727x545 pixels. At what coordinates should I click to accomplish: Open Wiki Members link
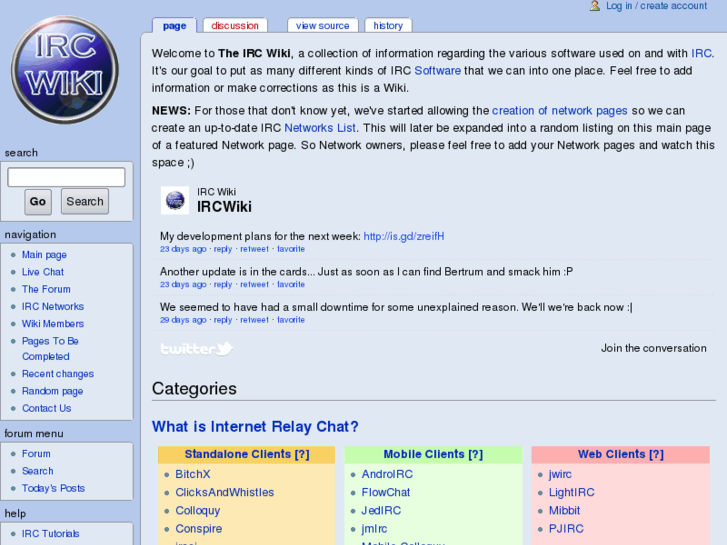(53, 323)
